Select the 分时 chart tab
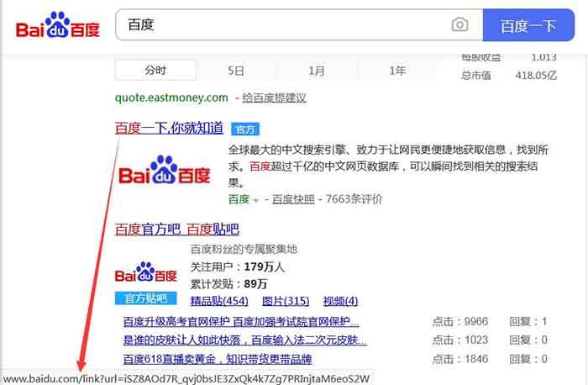The width and height of the screenshot is (588, 385). point(155,70)
